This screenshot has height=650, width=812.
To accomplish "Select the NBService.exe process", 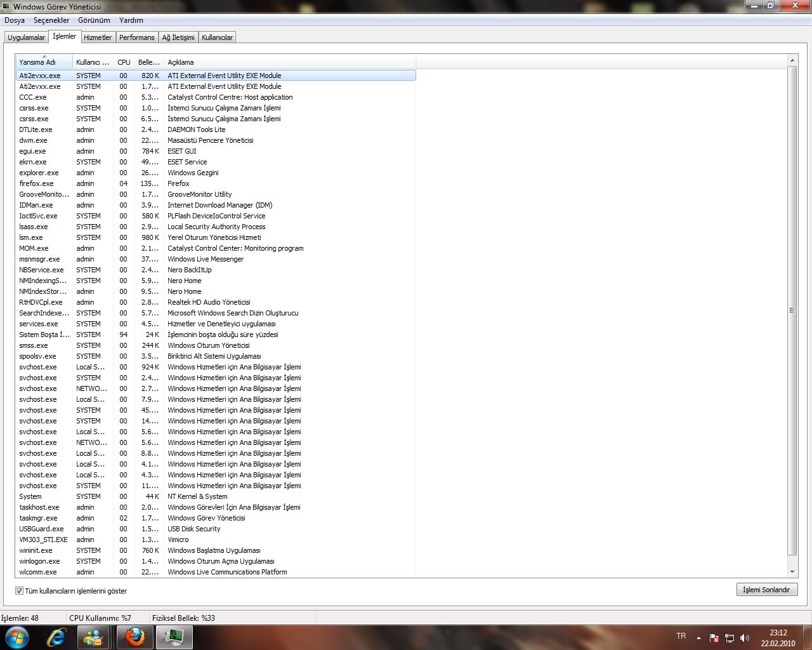I will tap(216, 270).
